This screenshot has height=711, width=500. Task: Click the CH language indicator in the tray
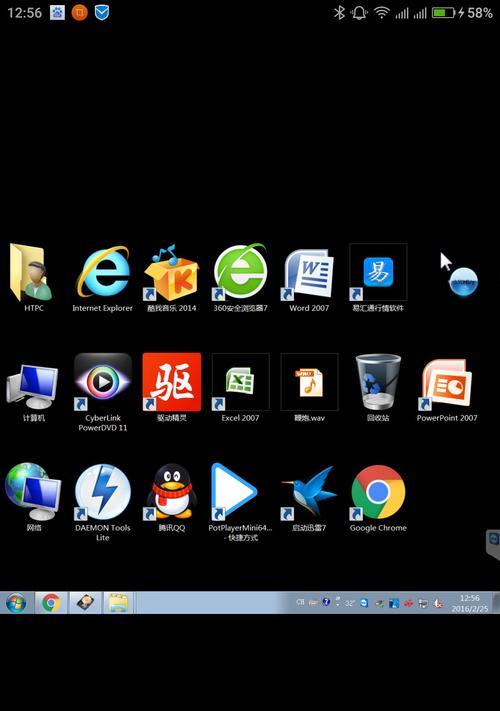(x=300, y=602)
